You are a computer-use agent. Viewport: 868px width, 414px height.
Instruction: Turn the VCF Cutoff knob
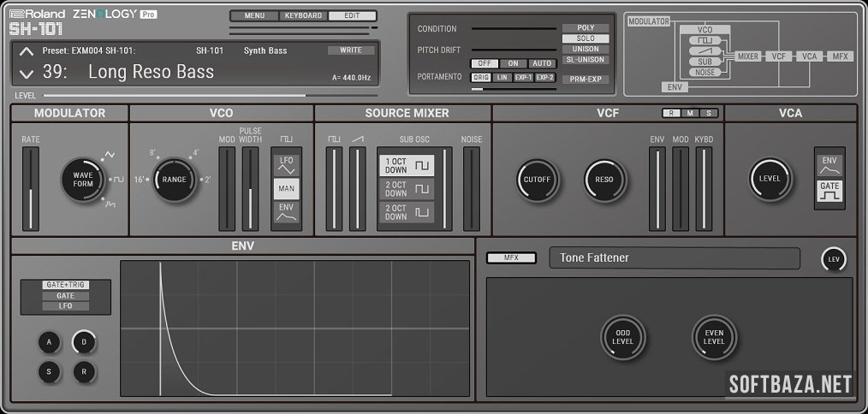(538, 180)
